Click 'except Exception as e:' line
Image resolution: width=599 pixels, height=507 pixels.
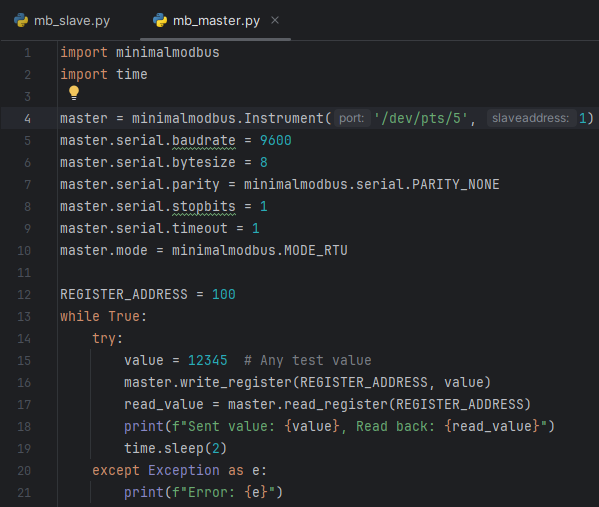click(179, 470)
